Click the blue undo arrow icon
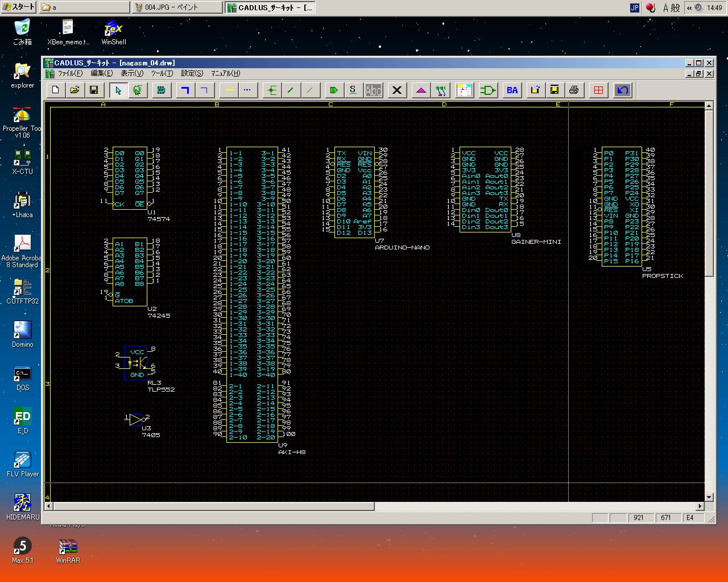 623,90
